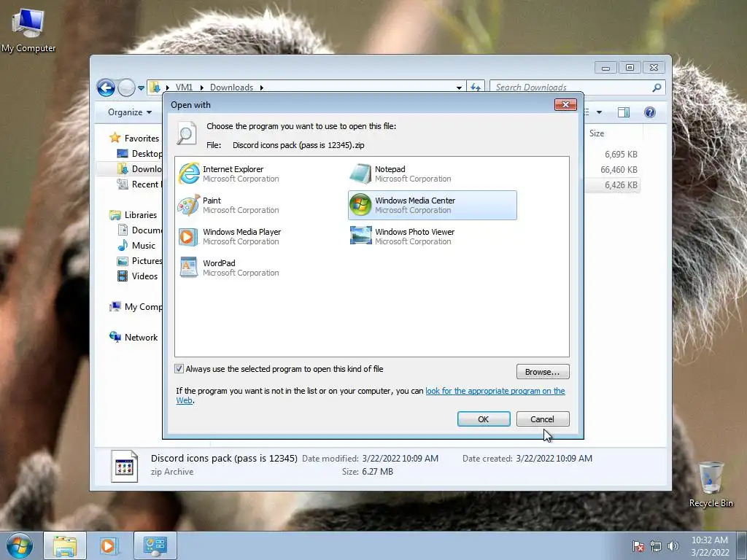747x560 pixels.
Task: Open Windows Explorer from taskbar
Action: 65,545
